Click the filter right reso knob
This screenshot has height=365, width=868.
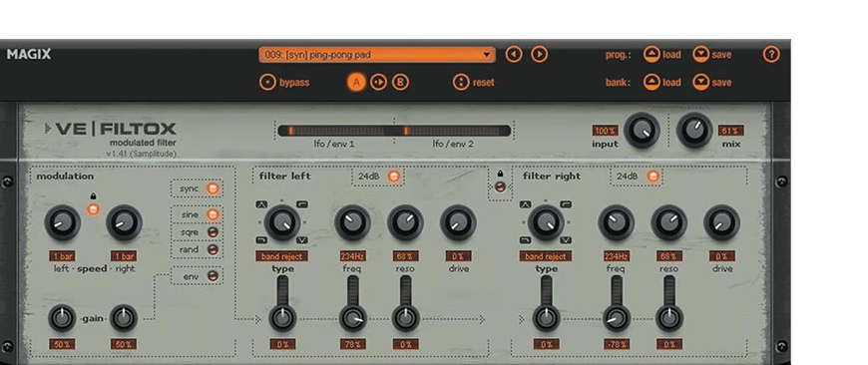click(x=668, y=222)
